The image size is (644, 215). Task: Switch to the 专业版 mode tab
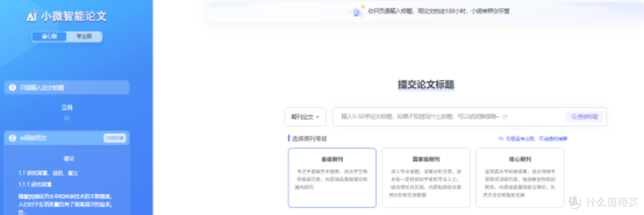84,36
